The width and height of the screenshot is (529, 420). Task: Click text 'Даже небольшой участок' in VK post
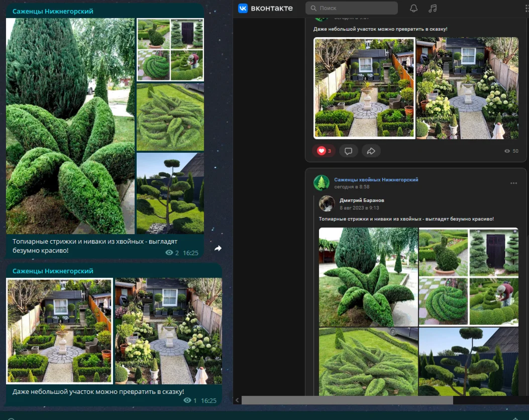pos(380,29)
